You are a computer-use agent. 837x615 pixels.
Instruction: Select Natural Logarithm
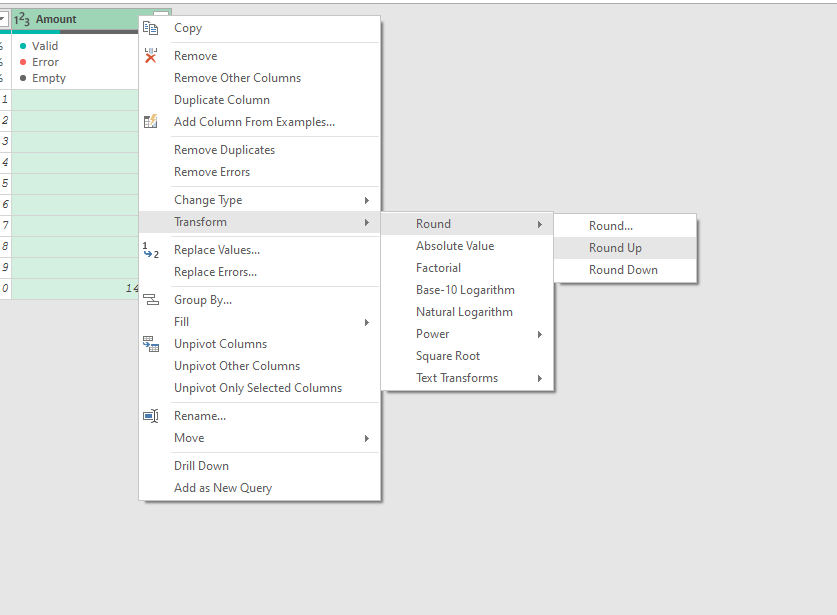pos(467,312)
